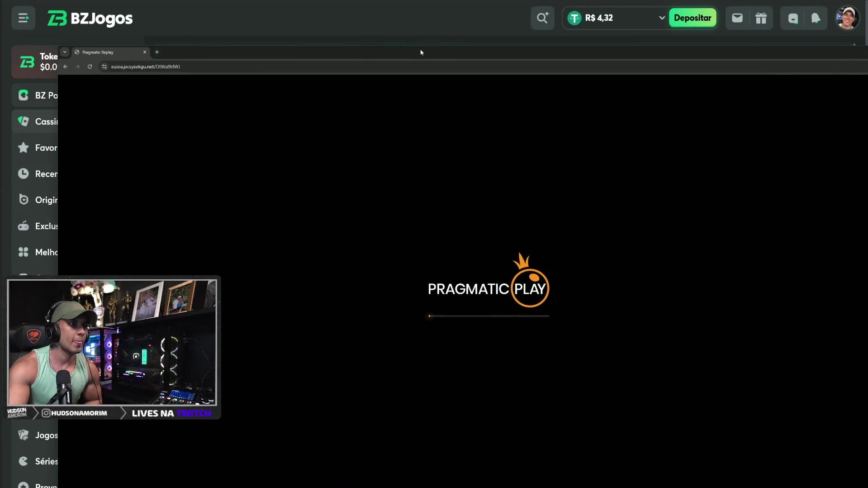
Task: Open the chat bubble icon
Action: click(x=793, y=18)
